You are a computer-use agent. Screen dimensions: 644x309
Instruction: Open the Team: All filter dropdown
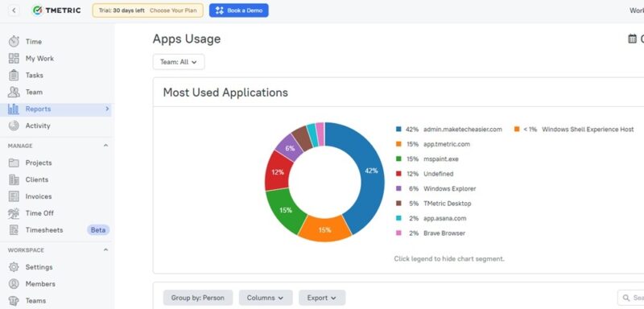(179, 62)
